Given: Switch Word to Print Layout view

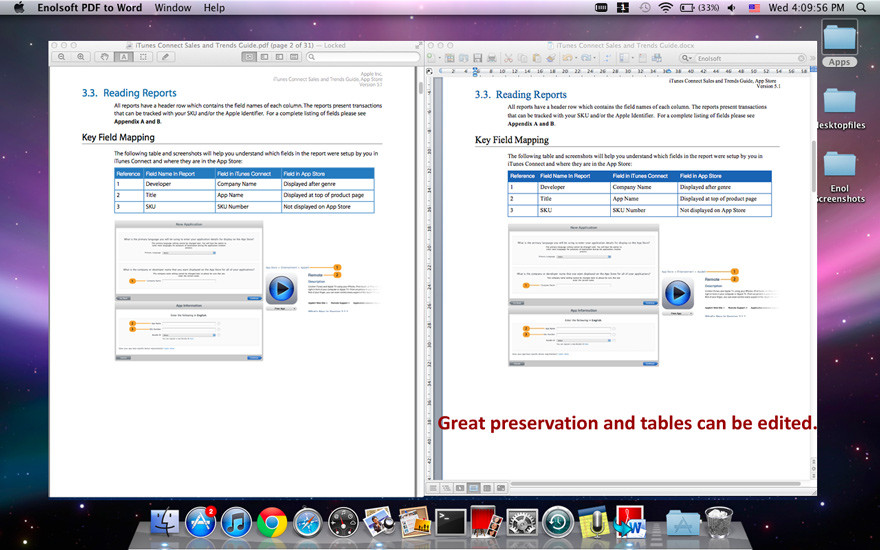Looking at the screenshot, I should [474, 488].
